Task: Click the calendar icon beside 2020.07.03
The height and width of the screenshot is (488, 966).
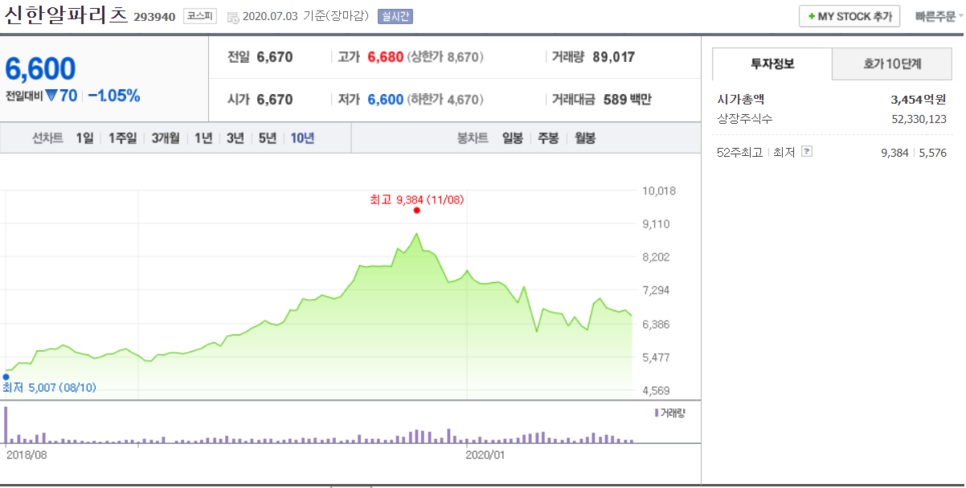Action: pyautogui.click(x=233, y=17)
